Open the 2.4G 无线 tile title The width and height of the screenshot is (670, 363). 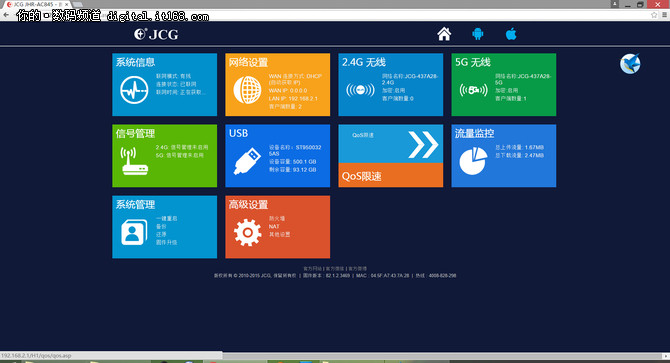point(364,62)
